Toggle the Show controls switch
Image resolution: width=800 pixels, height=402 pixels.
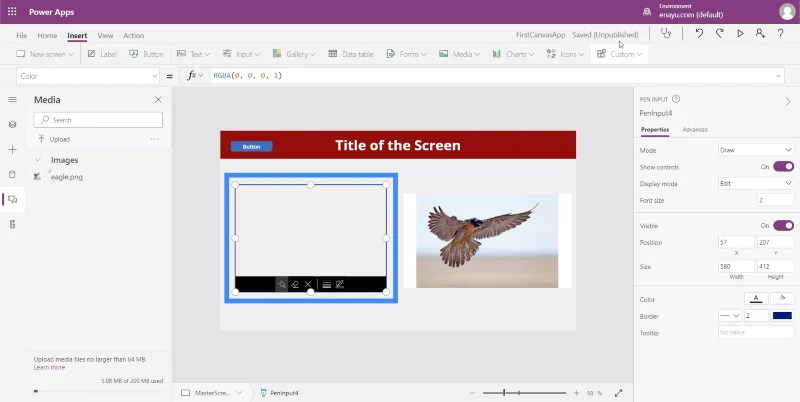tap(783, 166)
